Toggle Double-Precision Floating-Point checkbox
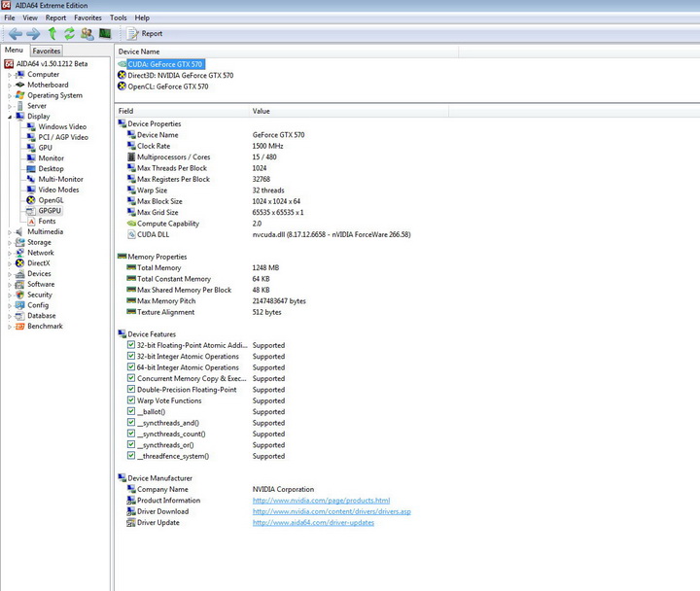This screenshot has width=700, height=591. [x=131, y=389]
